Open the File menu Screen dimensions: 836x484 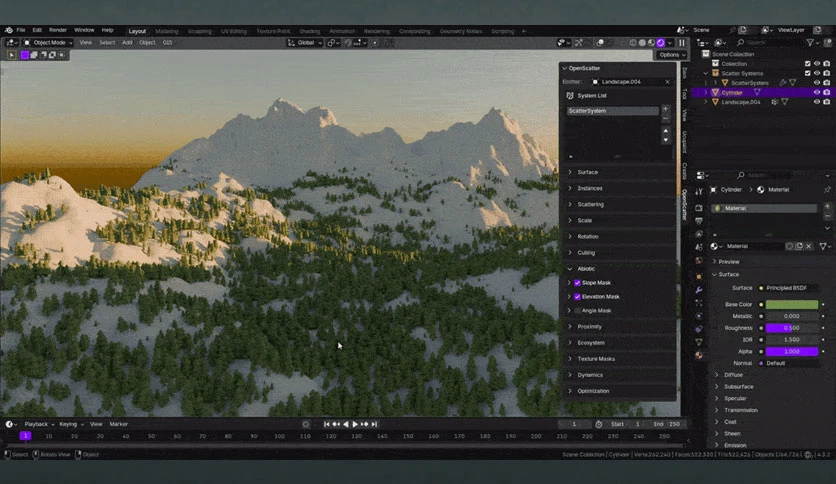tap(21, 30)
